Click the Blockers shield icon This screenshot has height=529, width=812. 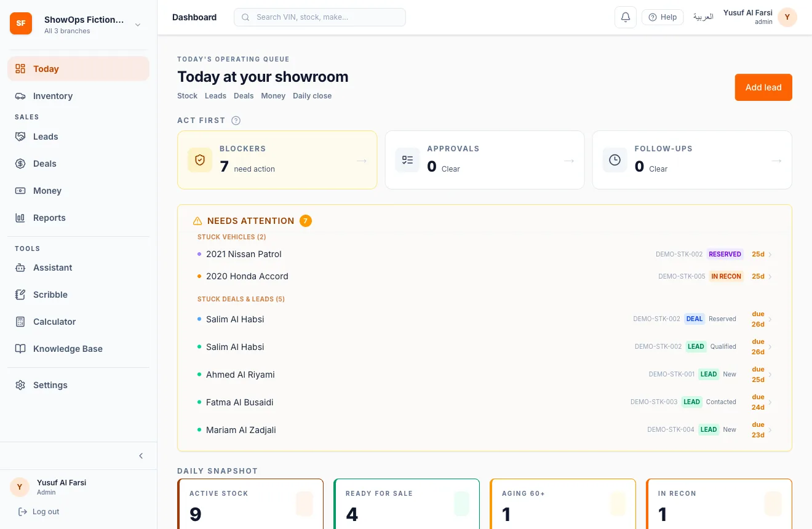(x=200, y=160)
